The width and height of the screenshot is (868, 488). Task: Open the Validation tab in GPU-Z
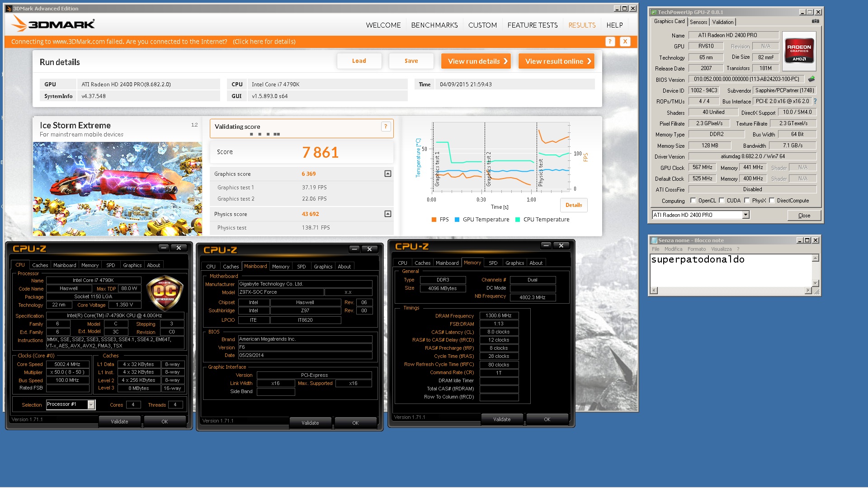722,22
